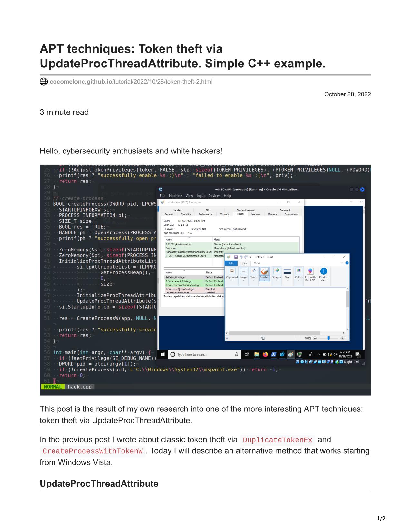411x532 pixels.
Task: Open the Statistics tab in Properties window
Action: coord(186,214)
